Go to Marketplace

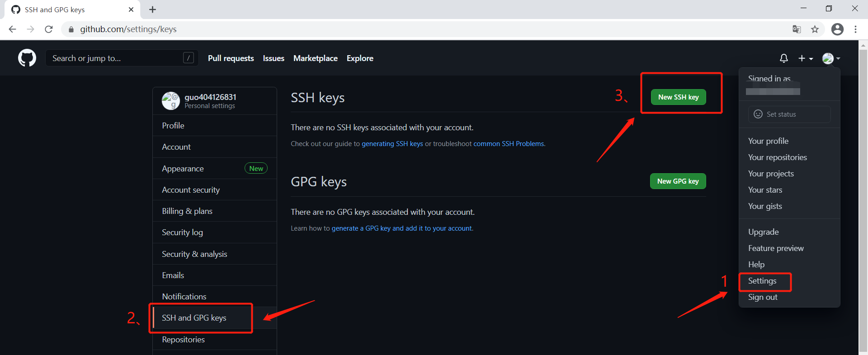tap(316, 58)
